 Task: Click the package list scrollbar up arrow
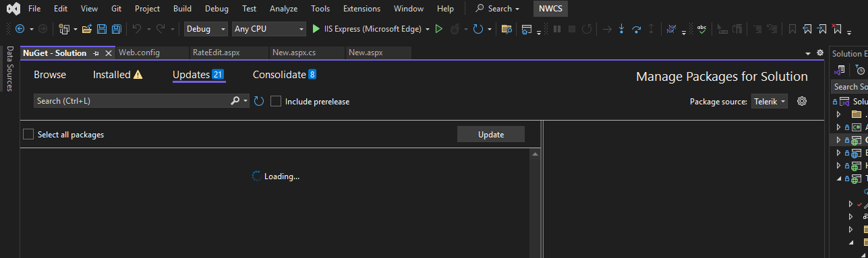[536, 154]
